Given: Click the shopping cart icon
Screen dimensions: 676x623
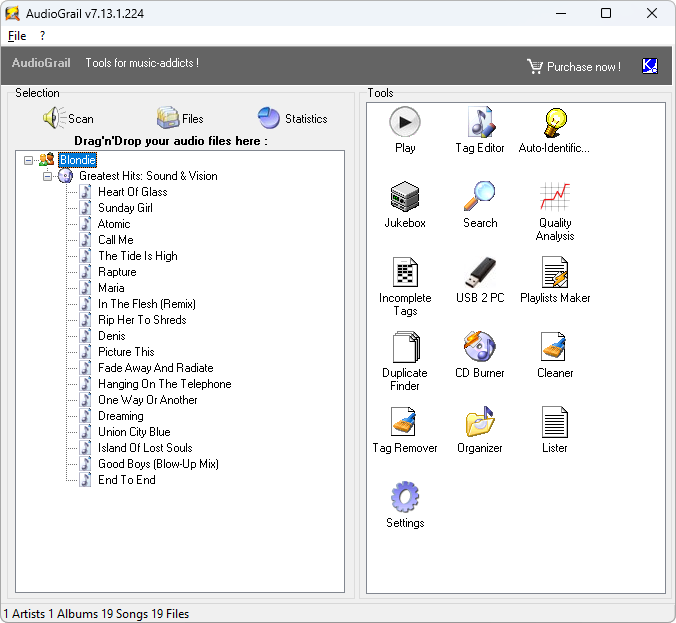Looking at the screenshot, I should 535,66.
